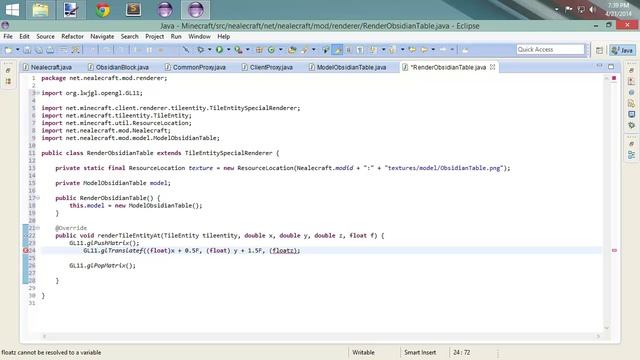Switch to the CommonProxy.java tab
Image resolution: width=640 pixels, height=360 pixels.
196,67
